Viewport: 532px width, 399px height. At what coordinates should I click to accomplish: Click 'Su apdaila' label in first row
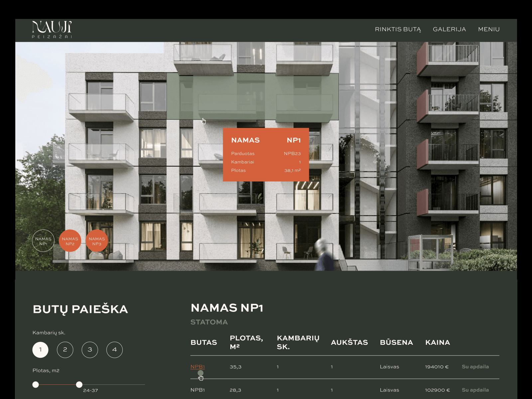pos(475,367)
